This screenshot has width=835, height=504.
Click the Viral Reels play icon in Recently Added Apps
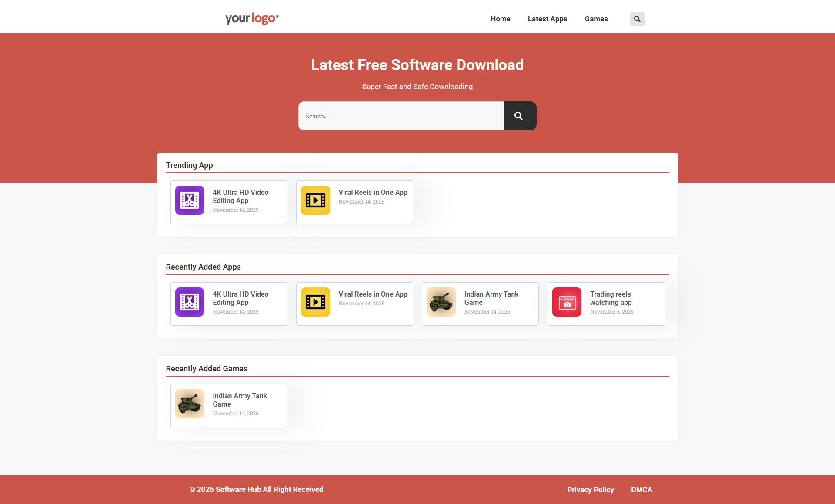(315, 302)
